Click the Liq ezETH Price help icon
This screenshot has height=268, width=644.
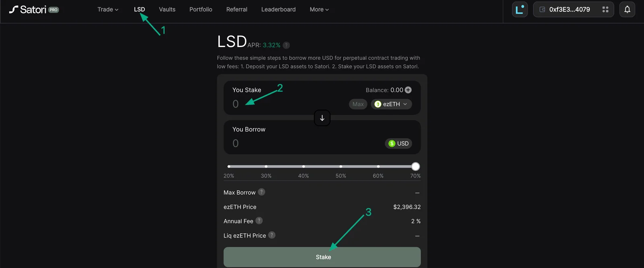[272, 235]
